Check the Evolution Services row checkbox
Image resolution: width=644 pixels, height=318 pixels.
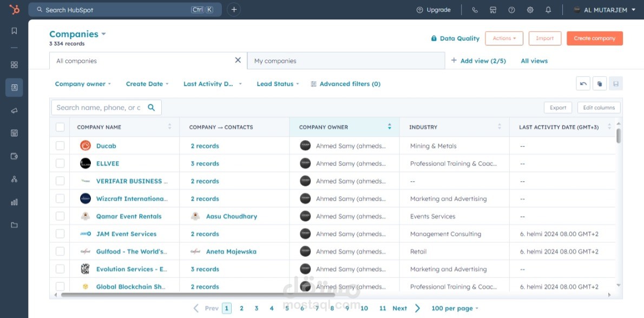point(60,269)
